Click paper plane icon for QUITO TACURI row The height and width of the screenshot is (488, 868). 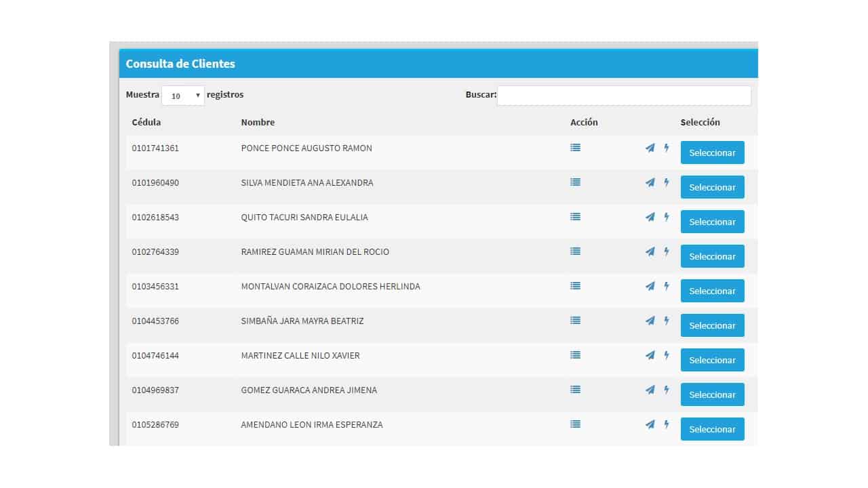650,217
